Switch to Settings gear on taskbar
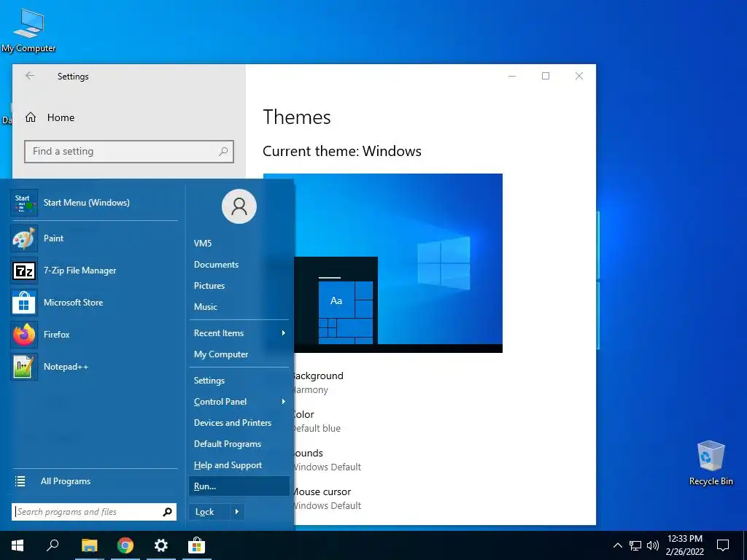Viewport: 747px width, 560px height. coord(161,545)
